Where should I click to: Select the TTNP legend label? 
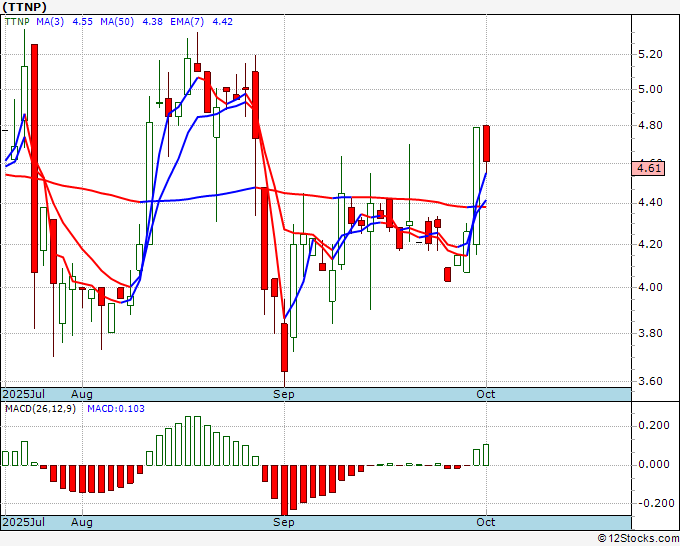17,22
